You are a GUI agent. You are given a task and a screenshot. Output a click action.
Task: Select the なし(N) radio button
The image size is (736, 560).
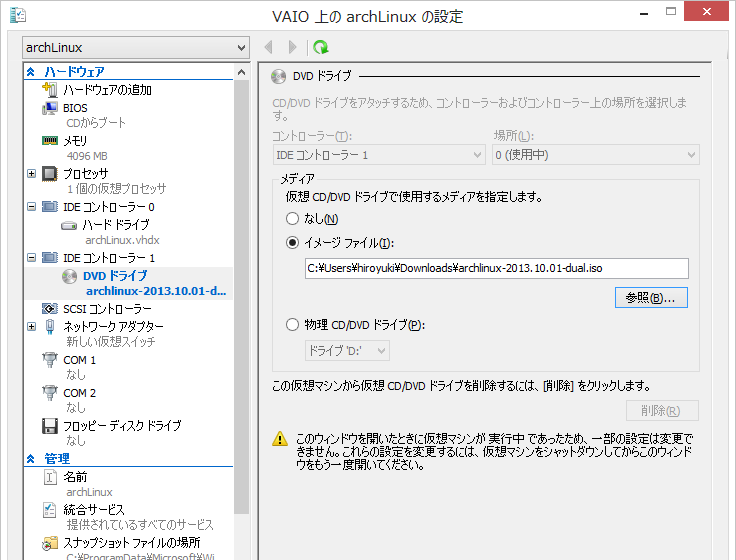point(292,218)
